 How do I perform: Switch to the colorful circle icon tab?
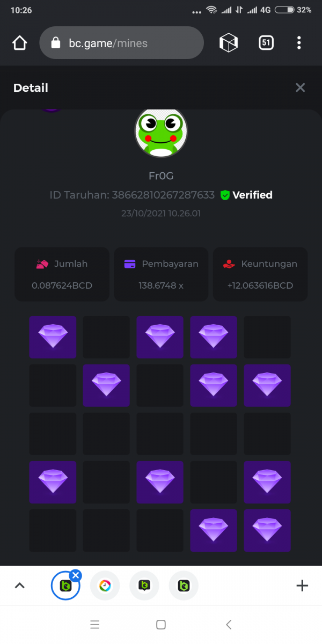click(105, 586)
